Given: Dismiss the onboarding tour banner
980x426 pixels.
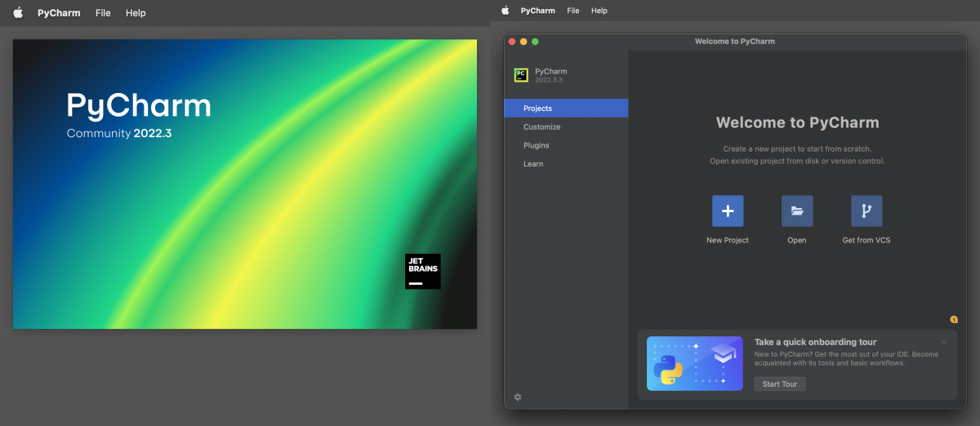Looking at the screenshot, I should pyautogui.click(x=944, y=342).
